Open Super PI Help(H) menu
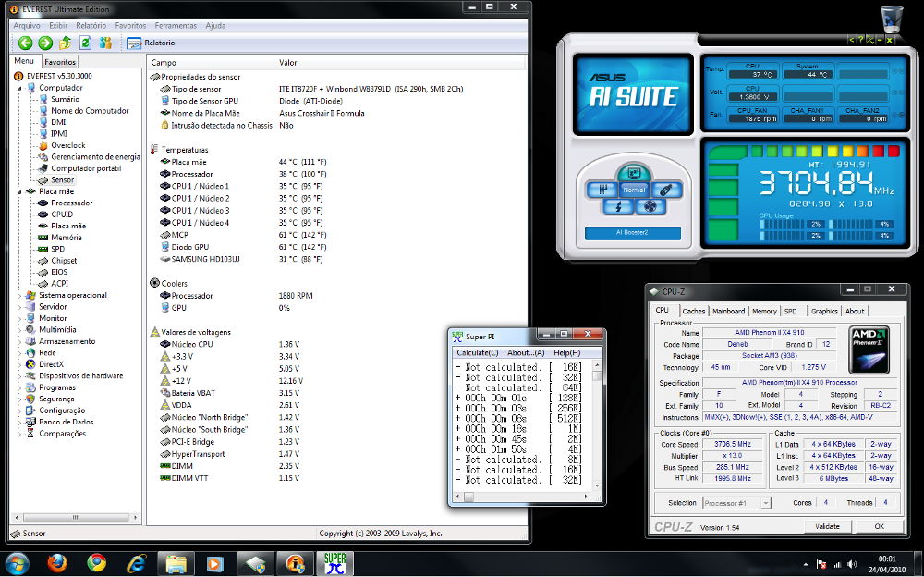This screenshot has height=577, width=924. pyautogui.click(x=567, y=353)
